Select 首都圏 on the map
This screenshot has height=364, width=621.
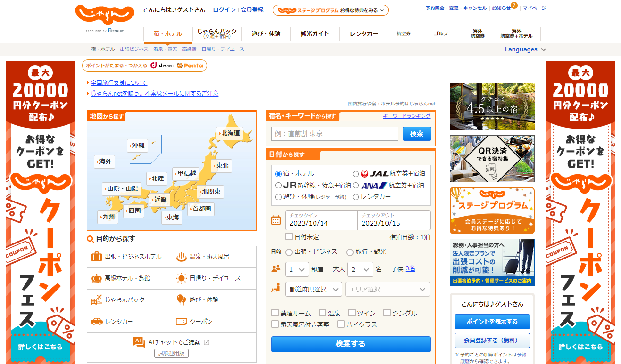click(x=201, y=209)
